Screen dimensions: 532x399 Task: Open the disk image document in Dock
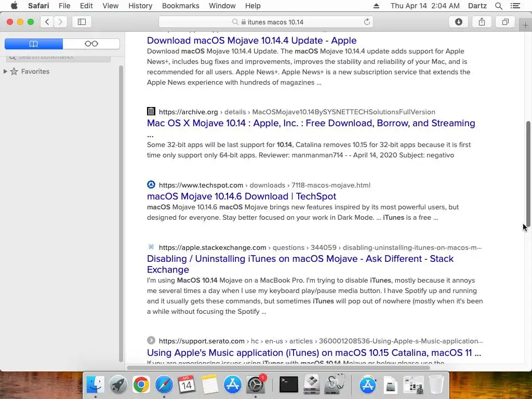click(391, 385)
